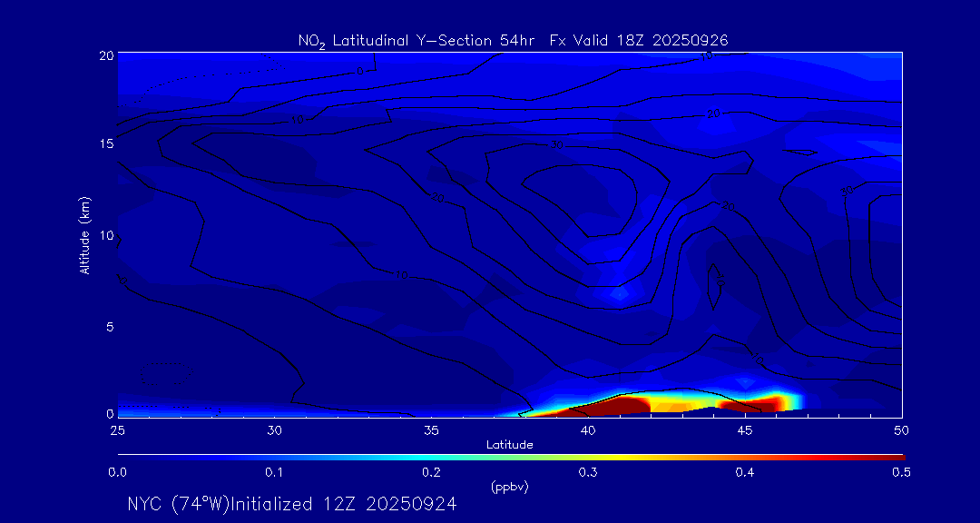Click the 0.5 colorbar tick label
The height and width of the screenshot is (523, 980).
[x=902, y=472]
